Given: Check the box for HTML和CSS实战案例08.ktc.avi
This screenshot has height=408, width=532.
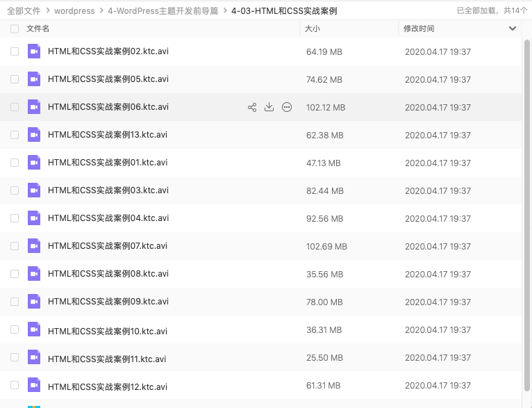Looking at the screenshot, I should tap(15, 274).
